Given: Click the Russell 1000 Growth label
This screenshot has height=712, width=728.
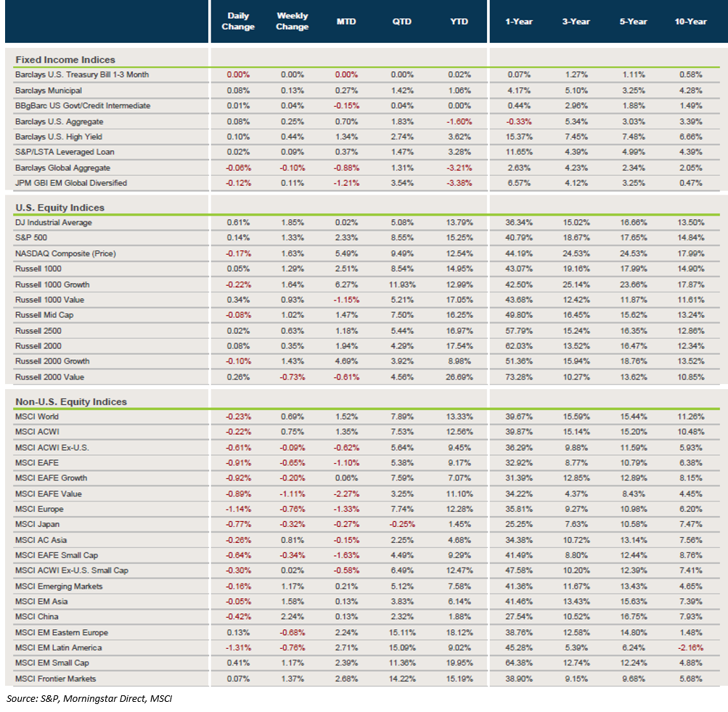Looking at the screenshot, I should coord(52,285).
